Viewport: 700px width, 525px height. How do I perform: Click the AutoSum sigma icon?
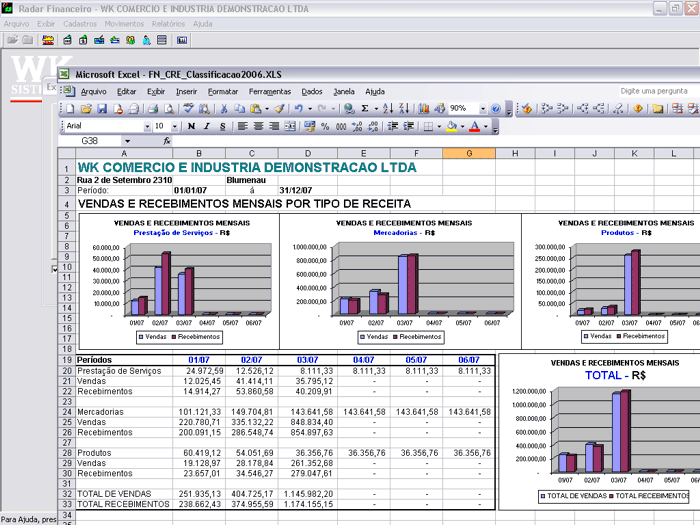click(365, 109)
